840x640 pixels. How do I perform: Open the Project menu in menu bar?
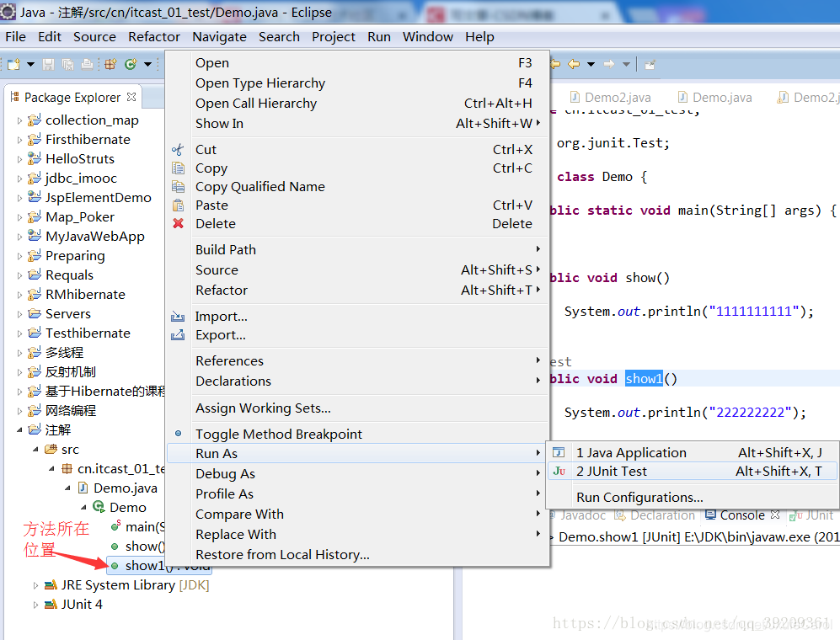coord(333,36)
